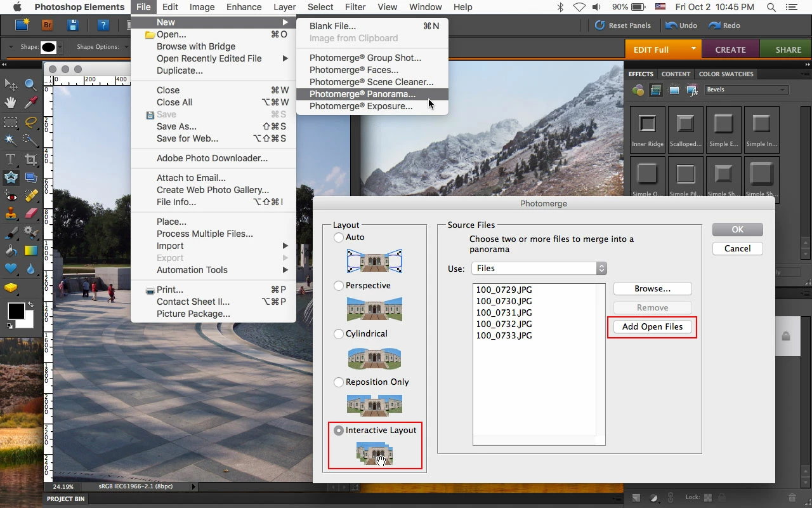The height and width of the screenshot is (508, 812).
Task: Click the blue floppy disk Save icon
Action: coord(72,25)
